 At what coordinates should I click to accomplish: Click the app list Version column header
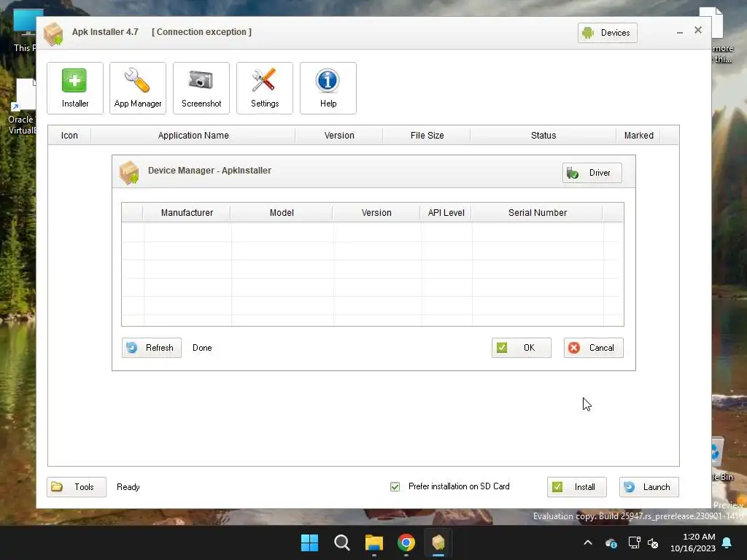pyautogui.click(x=339, y=135)
